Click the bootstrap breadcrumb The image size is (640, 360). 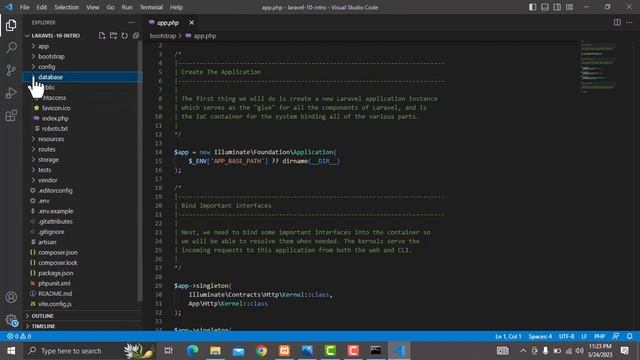click(163, 36)
